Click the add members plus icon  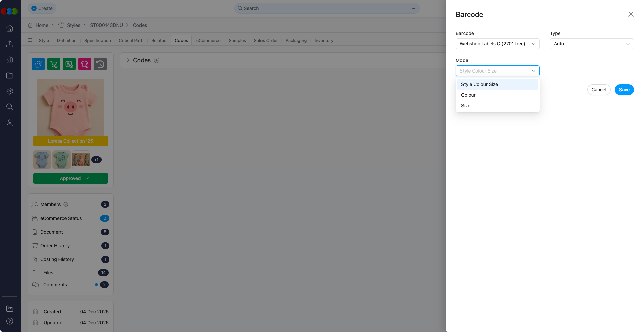66,204
